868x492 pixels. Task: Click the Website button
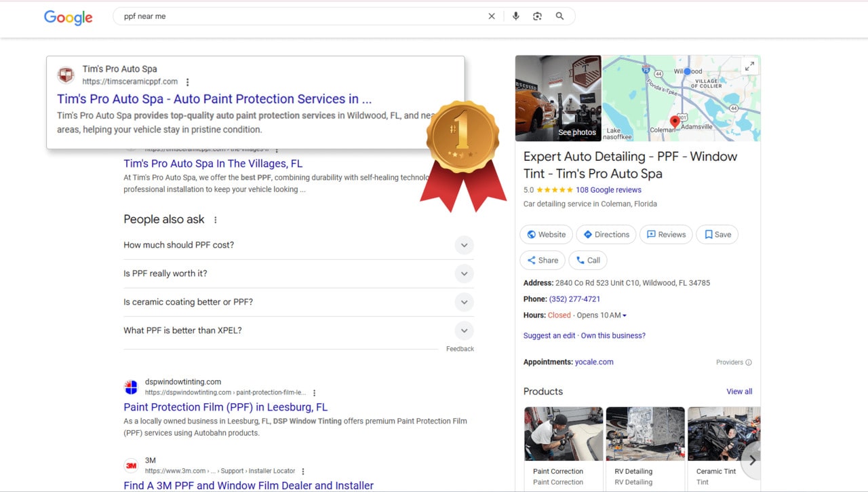point(547,235)
